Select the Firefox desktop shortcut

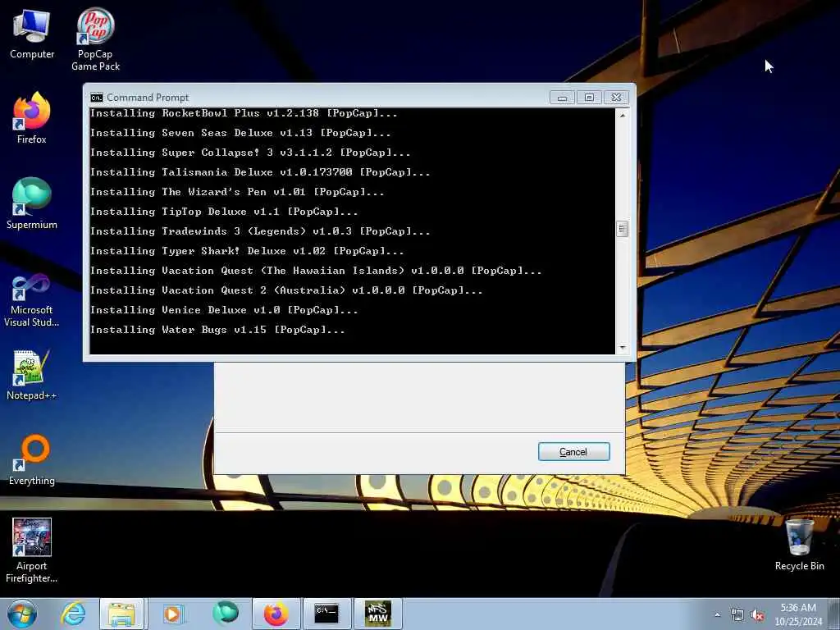click(x=32, y=118)
